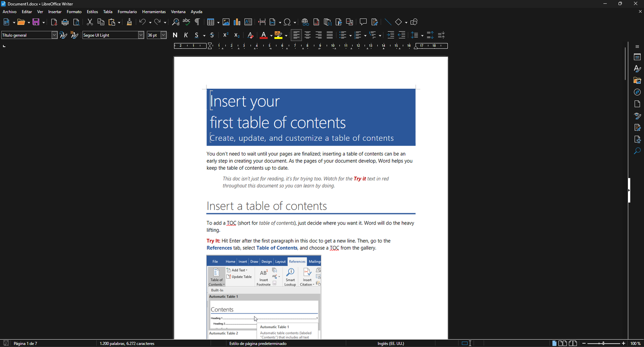
Task: Insert a hyperlink
Action: click(305, 22)
